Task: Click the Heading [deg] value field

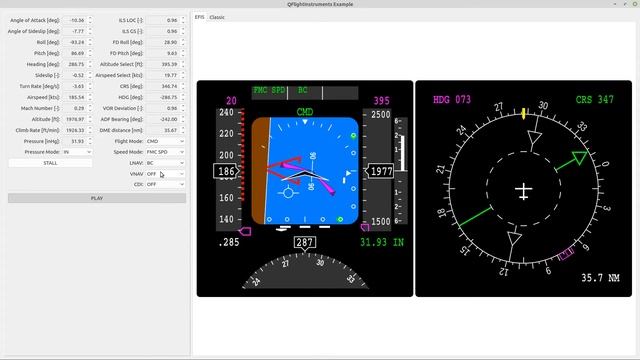Action: pos(77,64)
